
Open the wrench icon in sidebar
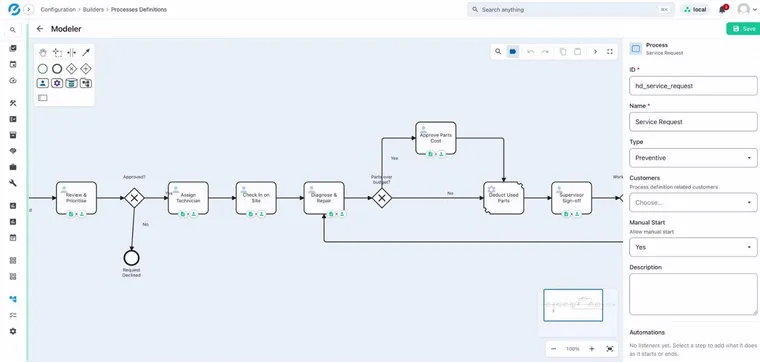(x=13, y=183)
